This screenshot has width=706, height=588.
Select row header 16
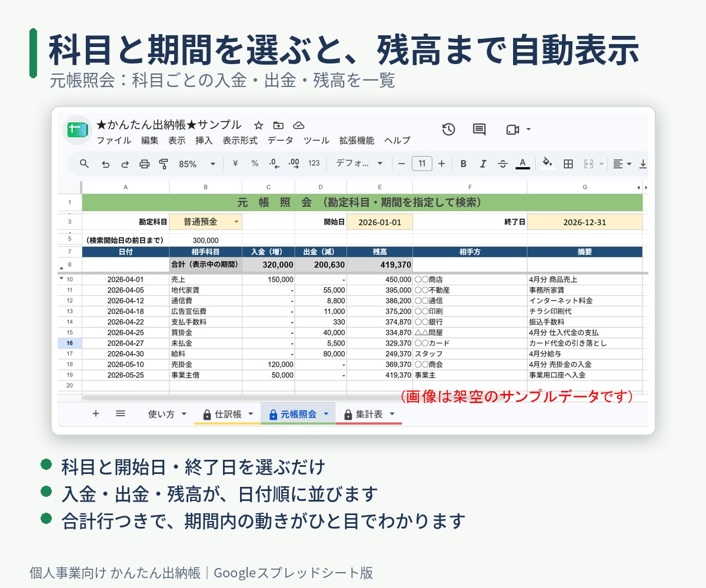pos(69,343)
